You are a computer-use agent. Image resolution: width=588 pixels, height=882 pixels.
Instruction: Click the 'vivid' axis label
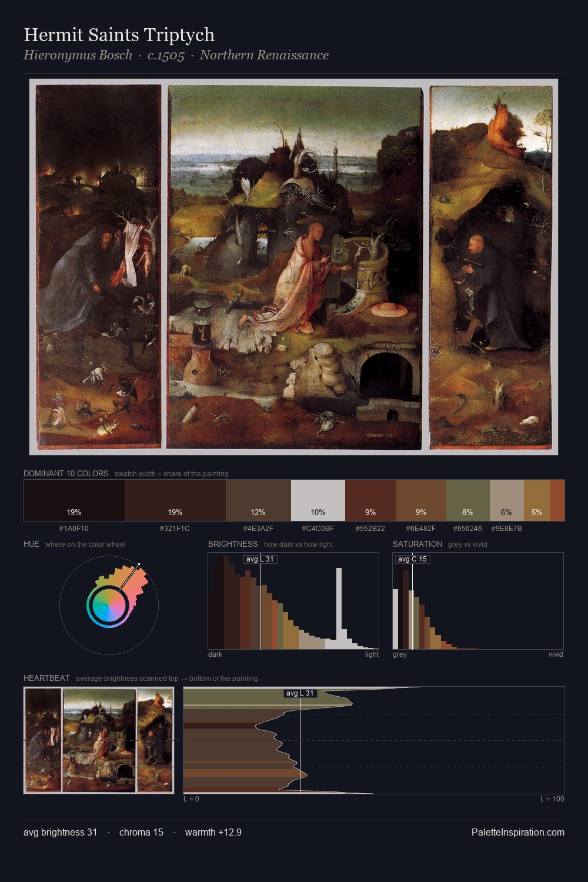click(556, 654)
